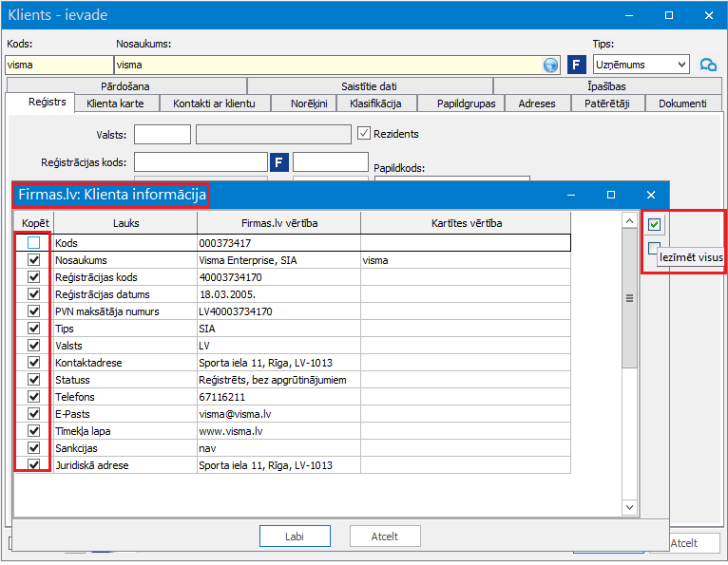Uncheck copy for the Nosaukums row

coord(34,260)
